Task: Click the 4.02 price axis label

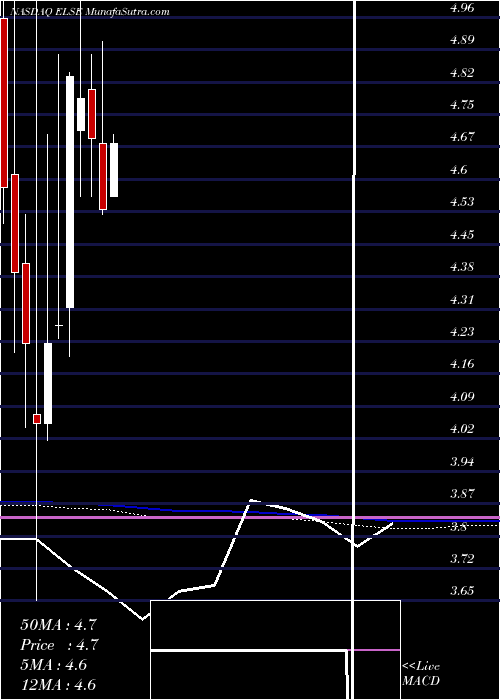Action: coord(464,429)
